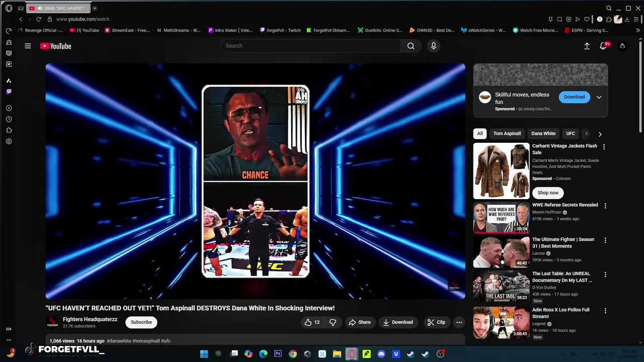Open the Fighters Headquarterzz channel name link
Screen dimensions: 644x362
pos(90,319)
